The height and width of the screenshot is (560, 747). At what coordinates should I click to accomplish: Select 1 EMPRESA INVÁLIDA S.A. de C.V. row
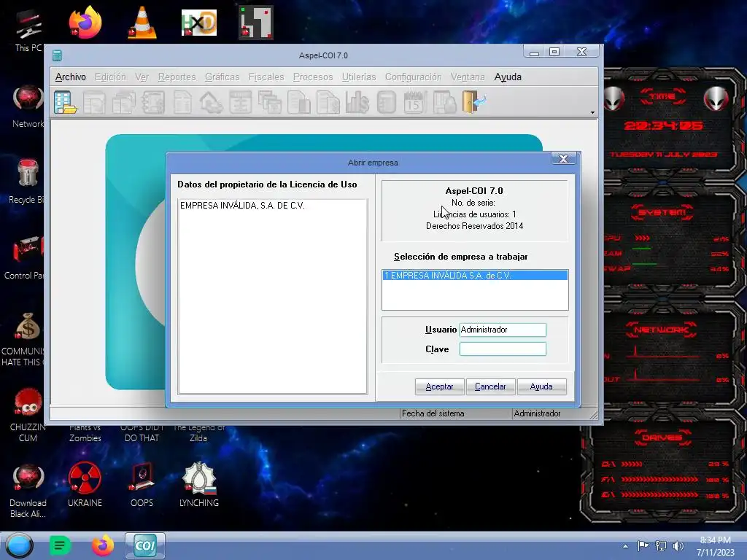(x=474, y=275)
